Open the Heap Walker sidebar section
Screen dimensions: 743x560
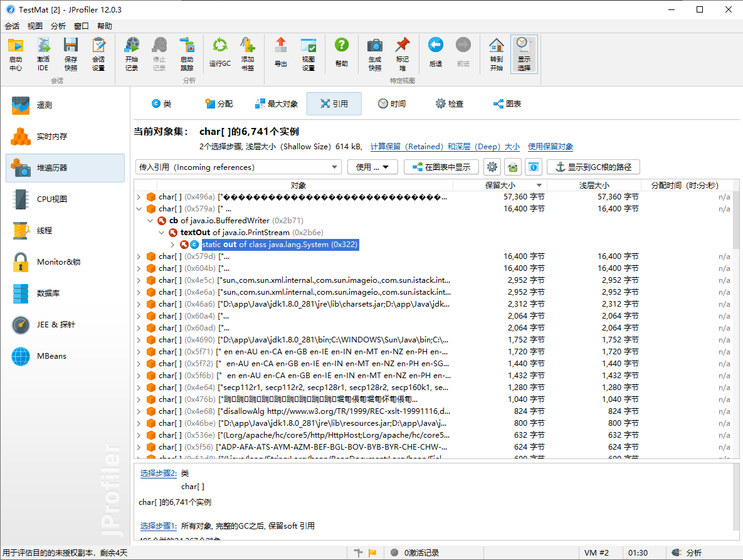[x=65, y=167]
